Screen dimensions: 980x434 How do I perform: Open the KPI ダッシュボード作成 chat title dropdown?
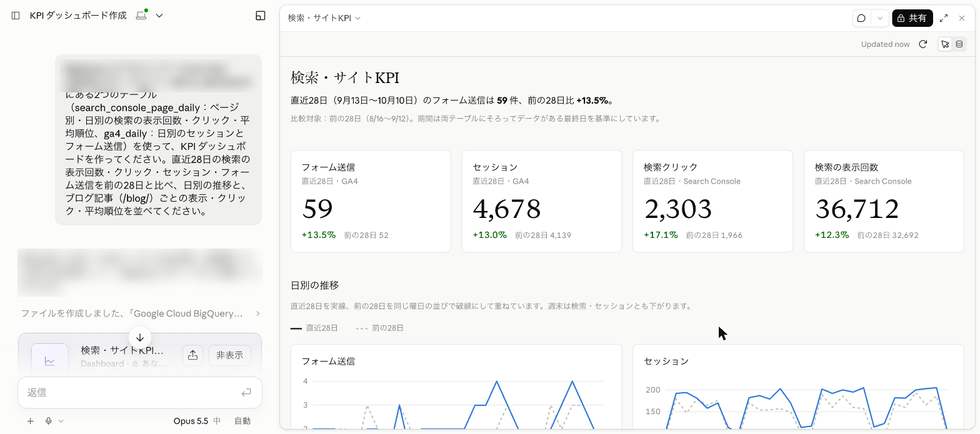tap(159, 16)
